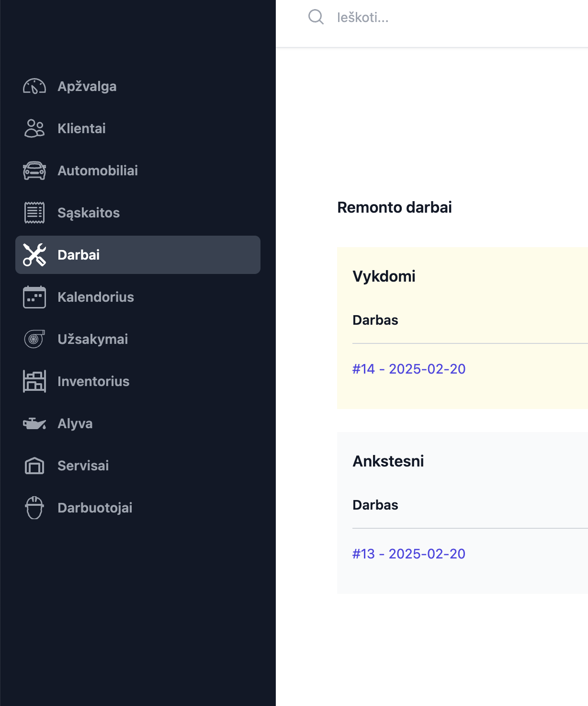Click the Remonto darbai page heading
The image size is (588, 706).
pos(395,207)
